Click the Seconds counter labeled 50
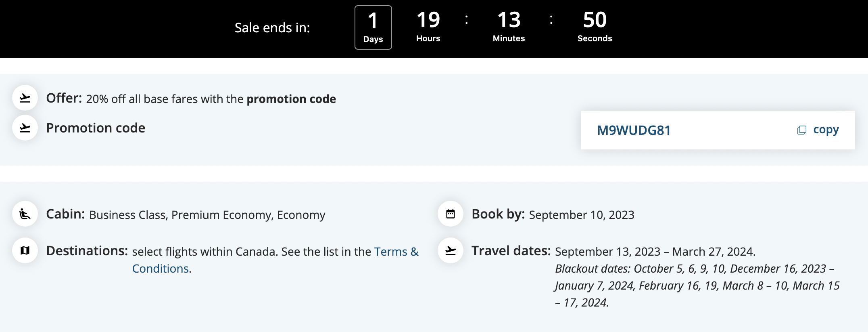Viewport: 868px width, 332px height. point(595,19)
